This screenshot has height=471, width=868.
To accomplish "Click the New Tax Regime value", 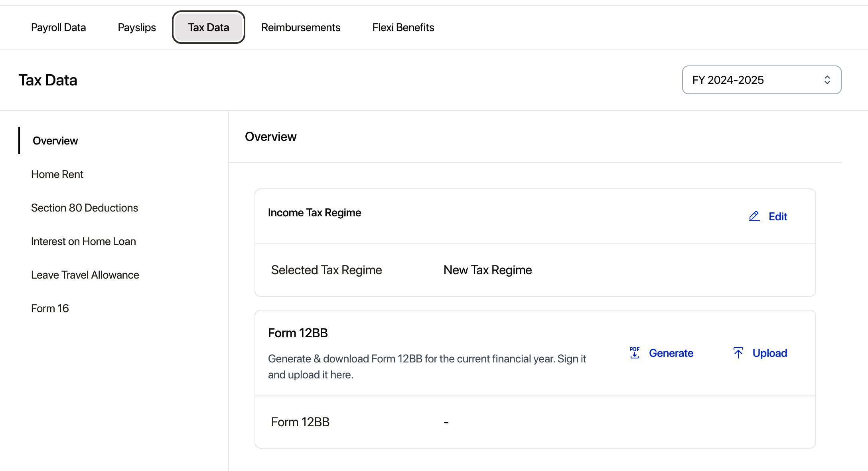I will click(487, 270).
